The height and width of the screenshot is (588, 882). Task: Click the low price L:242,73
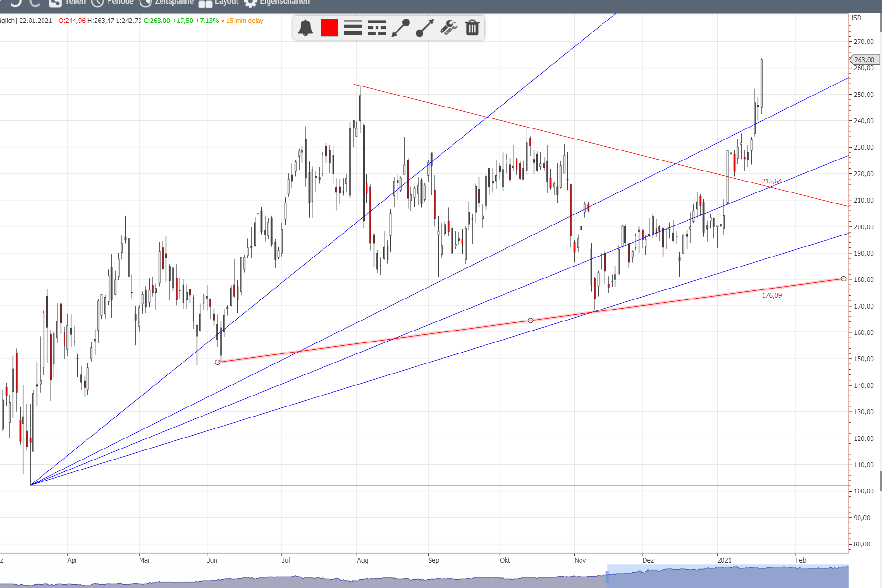click(129, 21)
